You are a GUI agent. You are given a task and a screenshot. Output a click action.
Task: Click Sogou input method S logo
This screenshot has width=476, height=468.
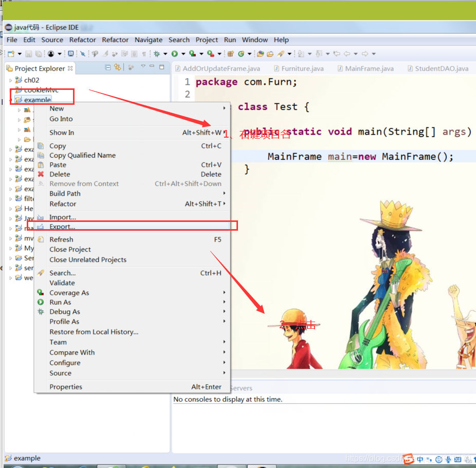pos(408,459)
